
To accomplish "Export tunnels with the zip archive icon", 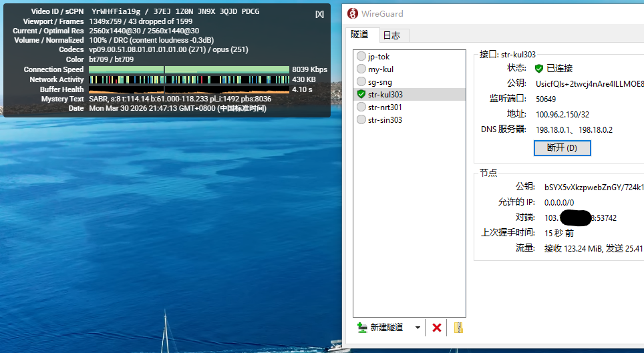I will 458,328.
